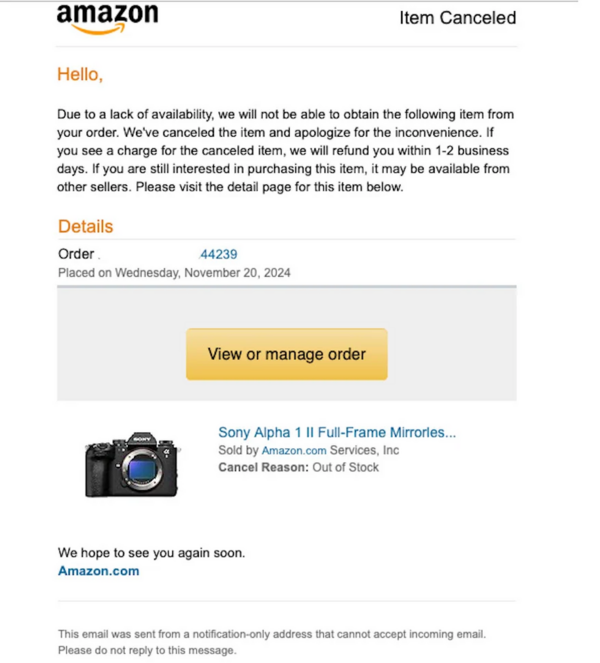Click the paragraph about lack of availability
Screen dimensions: 600x663
[285, 151]
